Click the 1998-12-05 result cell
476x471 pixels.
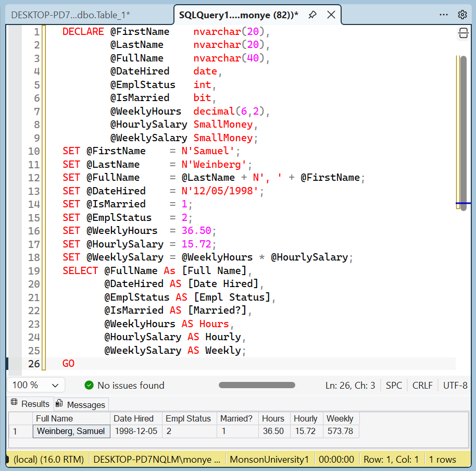click(136, 431)
